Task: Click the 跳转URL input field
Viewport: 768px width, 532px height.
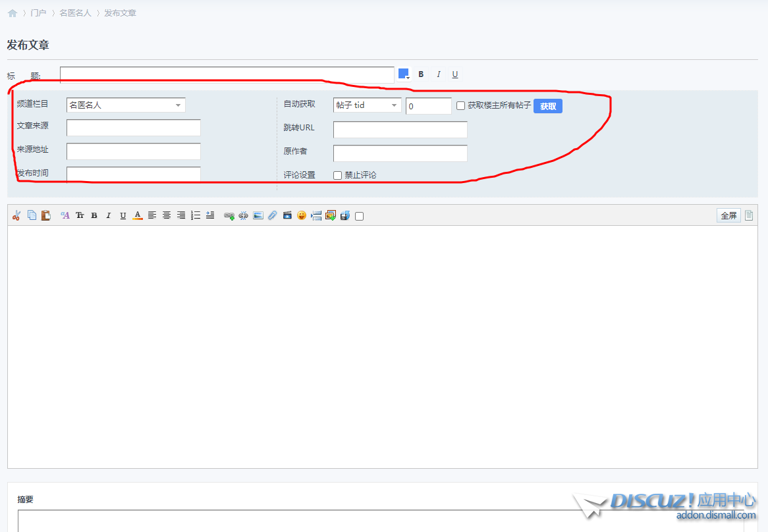Action: (400, 130)
